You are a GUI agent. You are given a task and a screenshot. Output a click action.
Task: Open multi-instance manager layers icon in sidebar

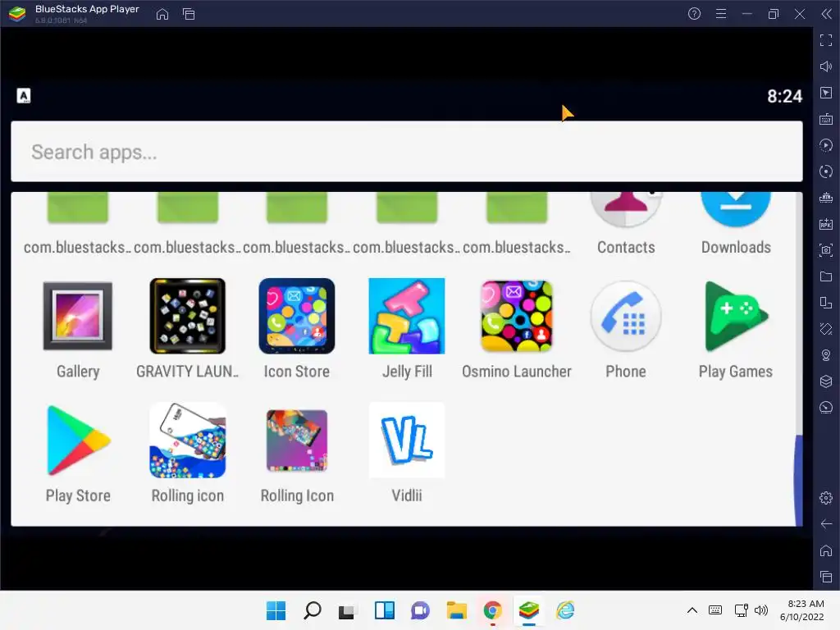pyautogui.click(x=826, y=381)
